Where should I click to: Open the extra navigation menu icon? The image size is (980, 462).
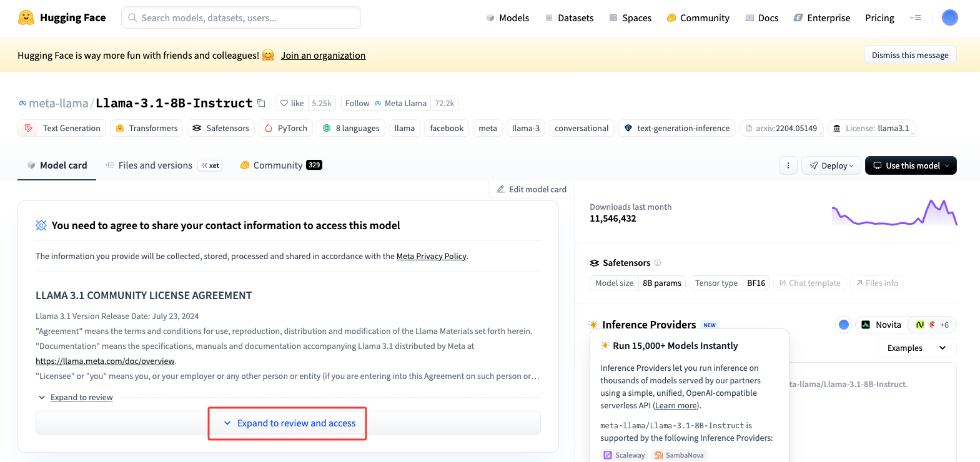tap(916, 17)
